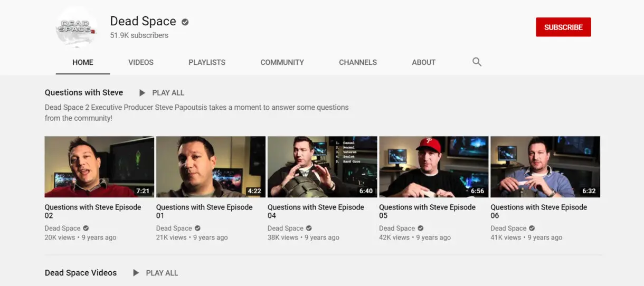Click verified badge under Episode 06 video
This screenshot has height=286, width=644.
pyautogui.click(x=532, y=228)
